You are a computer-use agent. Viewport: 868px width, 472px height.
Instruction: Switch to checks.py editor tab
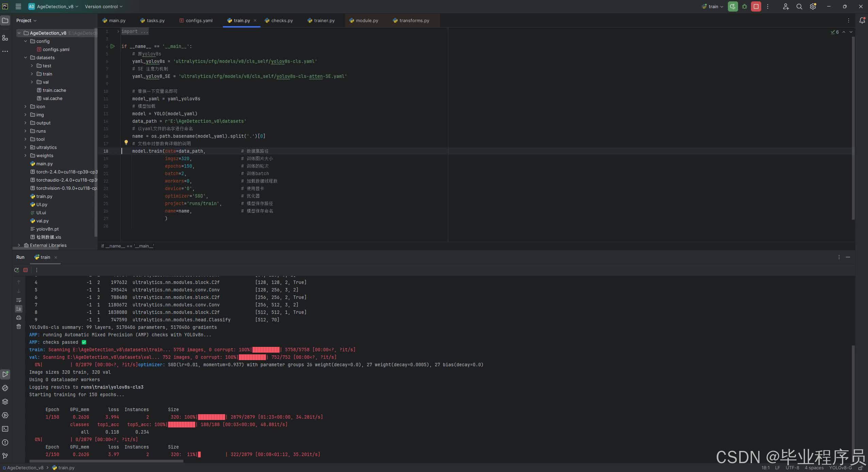coord(279,20)
